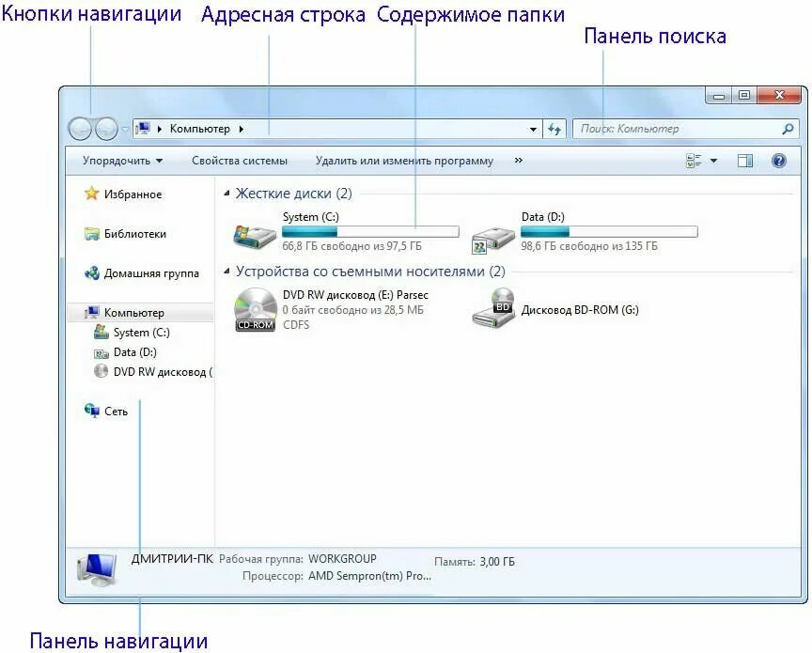This screenshot has height=653, width=812.
Task: Click DVD RW disc icon in navigation tree
Action: 101,371
